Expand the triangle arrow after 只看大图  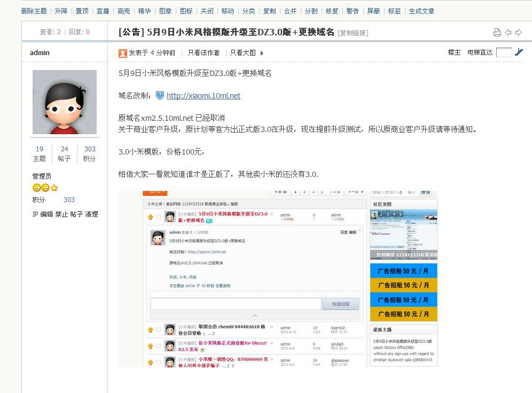(x=262, y=53)
